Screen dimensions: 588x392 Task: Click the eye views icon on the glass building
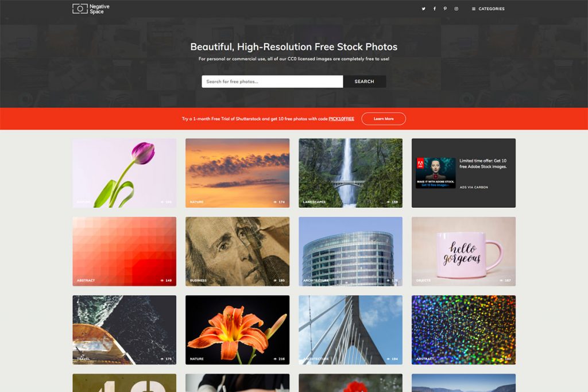pos(389,280)
